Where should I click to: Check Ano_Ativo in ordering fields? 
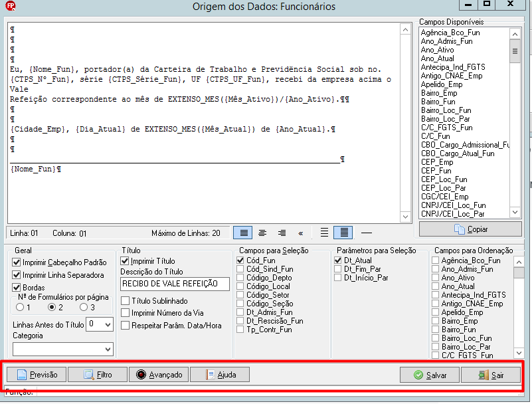(435, 278)
